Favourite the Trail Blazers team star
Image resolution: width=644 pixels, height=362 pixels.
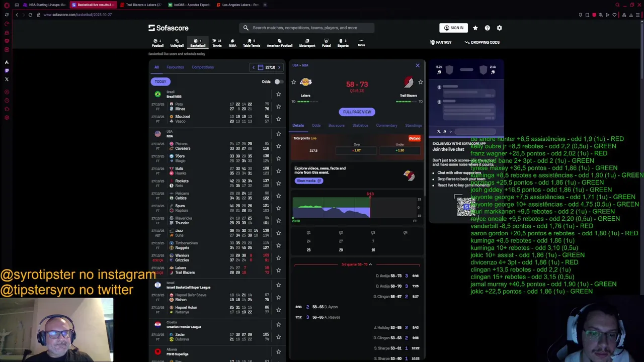(x=421, y=82)
